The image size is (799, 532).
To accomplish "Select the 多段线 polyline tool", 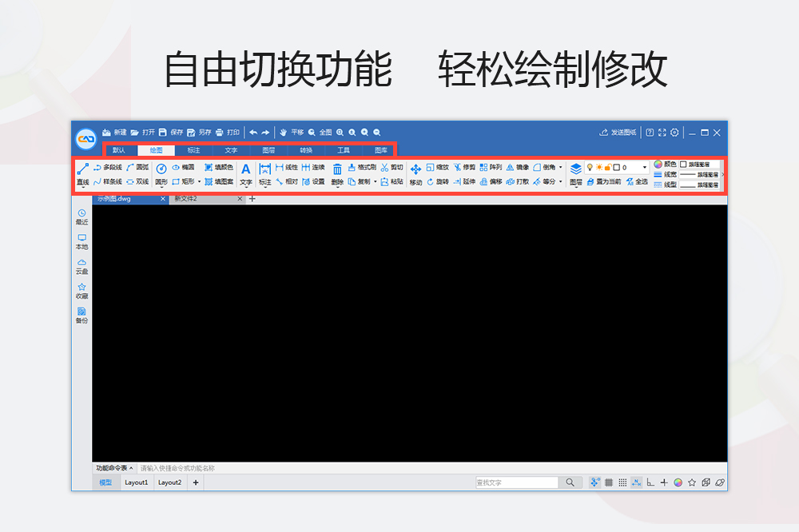I will point(109,166).
